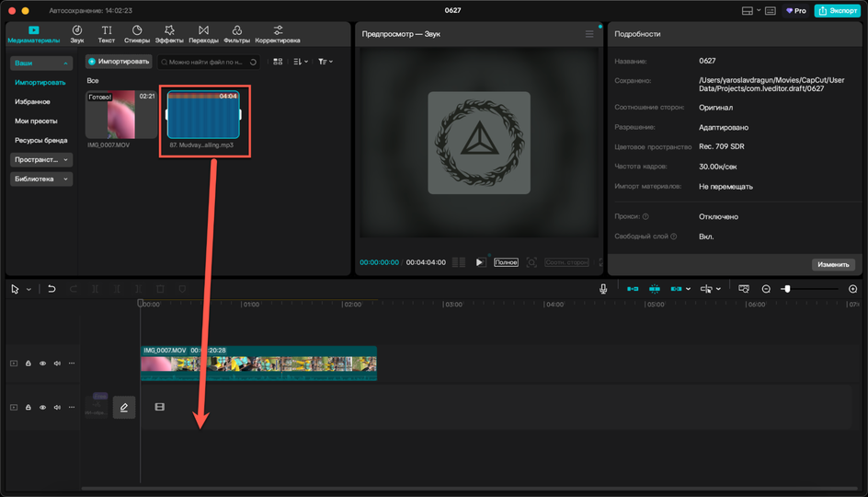Open the sort order dropdown in media panel
Image resolution: width=868 pixels, height=497 pixels.
pyautogui.click(x=301, y=62)
